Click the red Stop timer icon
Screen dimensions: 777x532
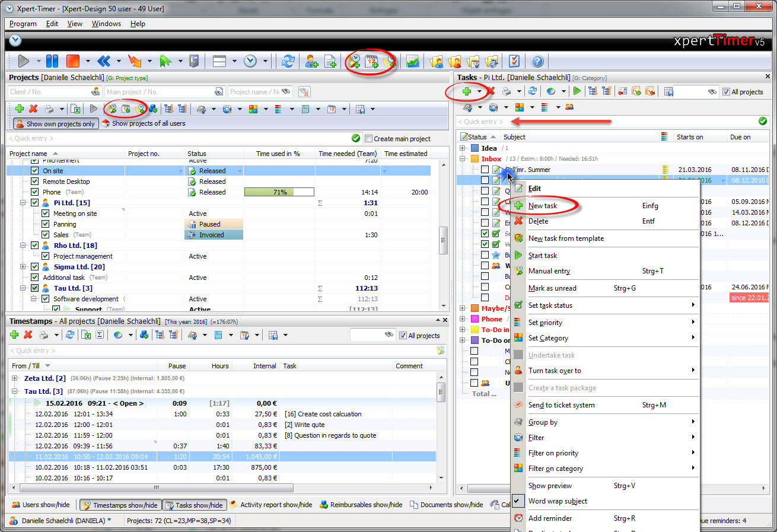coord(73,61)
